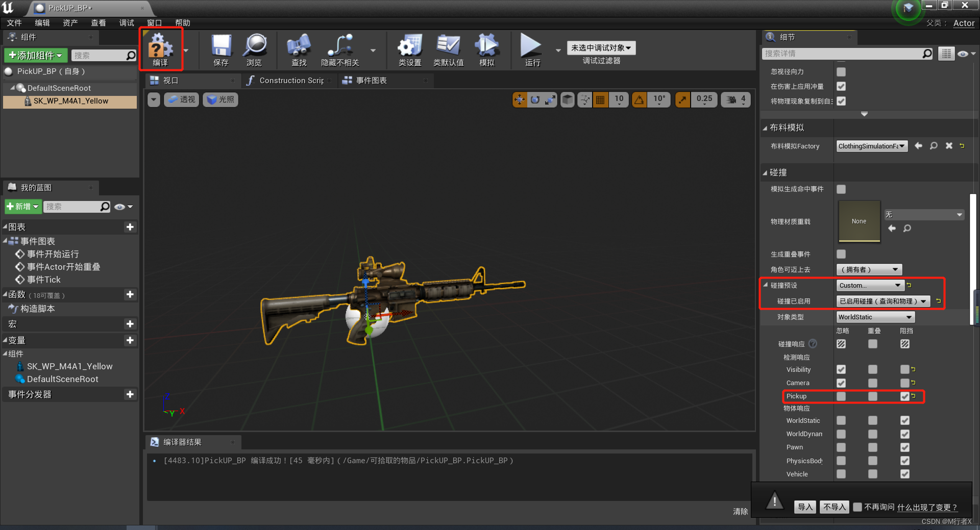Uncheck WorldStatic block checkbox
This screenshot has width=980, height=530.
905,420
